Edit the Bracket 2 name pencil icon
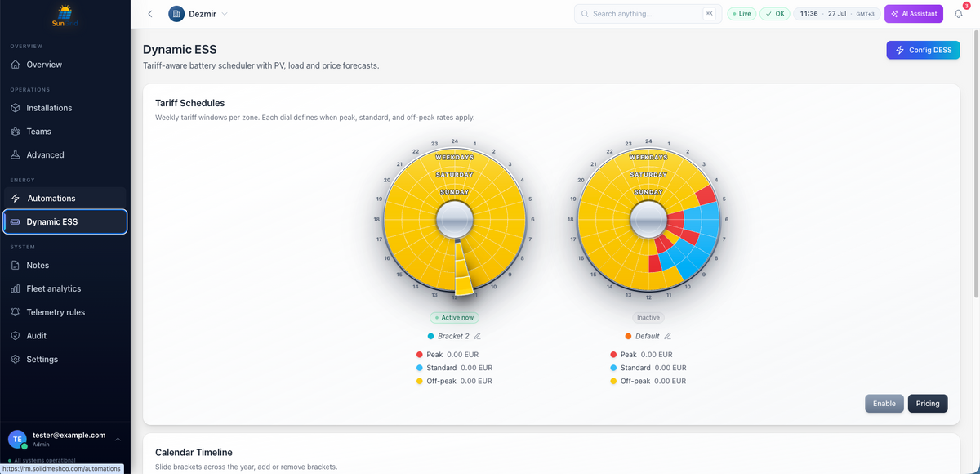Screen dimensions: 980x474 (x=478, y=336)
